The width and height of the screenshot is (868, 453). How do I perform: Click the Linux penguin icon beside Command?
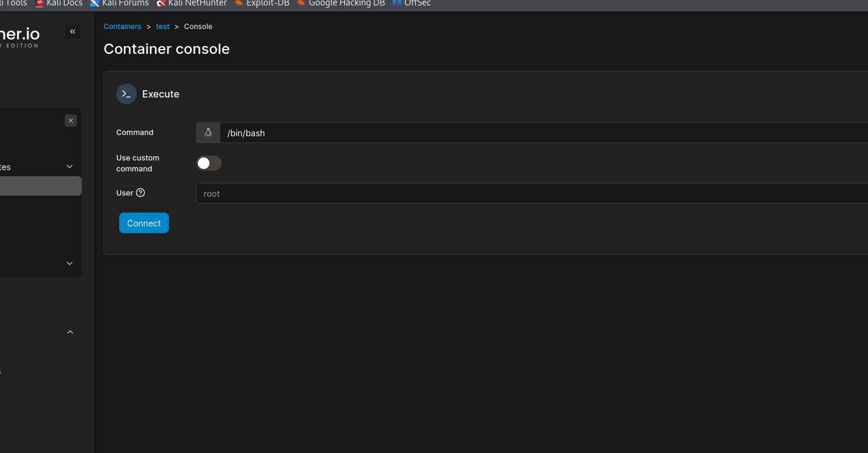[208, 133]
